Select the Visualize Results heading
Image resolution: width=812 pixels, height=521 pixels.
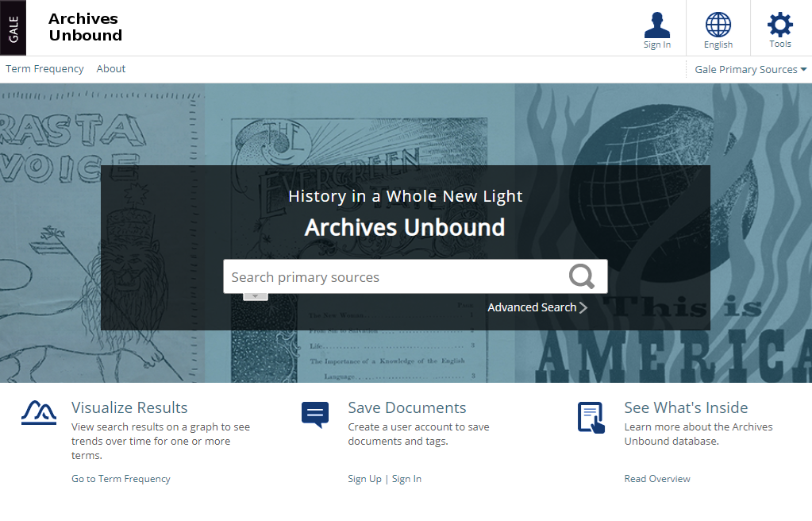pos(129,407)
